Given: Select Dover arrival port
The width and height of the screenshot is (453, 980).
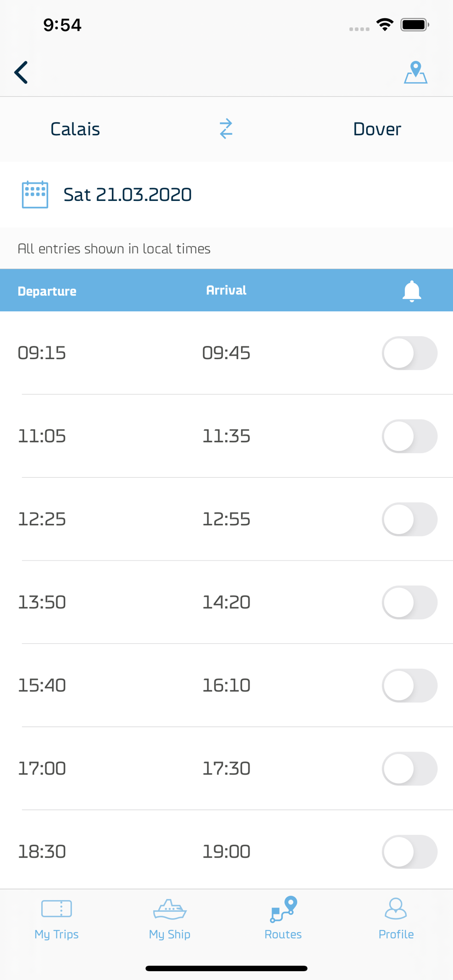Looking at the screenshot, I should 377,129.
